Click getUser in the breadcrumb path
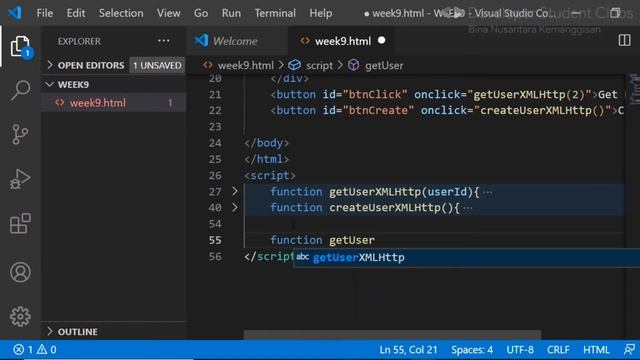Screen dimensions: 640x360 [384, 65]
